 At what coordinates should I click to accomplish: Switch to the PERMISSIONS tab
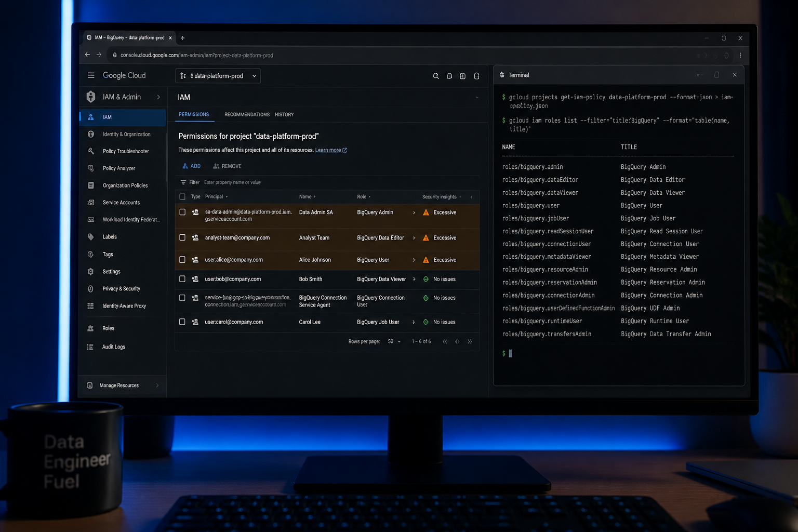pos(194,114)
